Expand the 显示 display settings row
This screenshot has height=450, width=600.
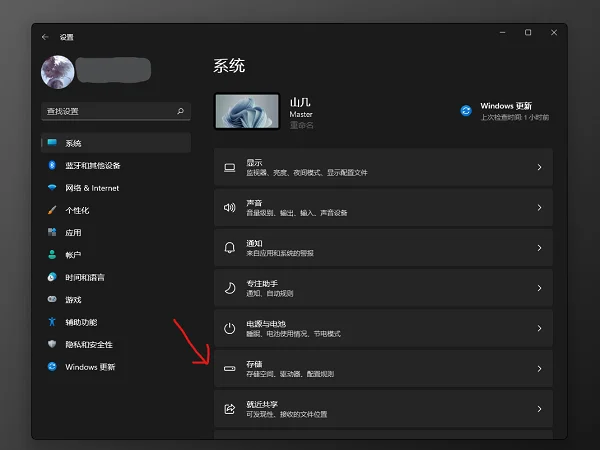coord(383,167)
